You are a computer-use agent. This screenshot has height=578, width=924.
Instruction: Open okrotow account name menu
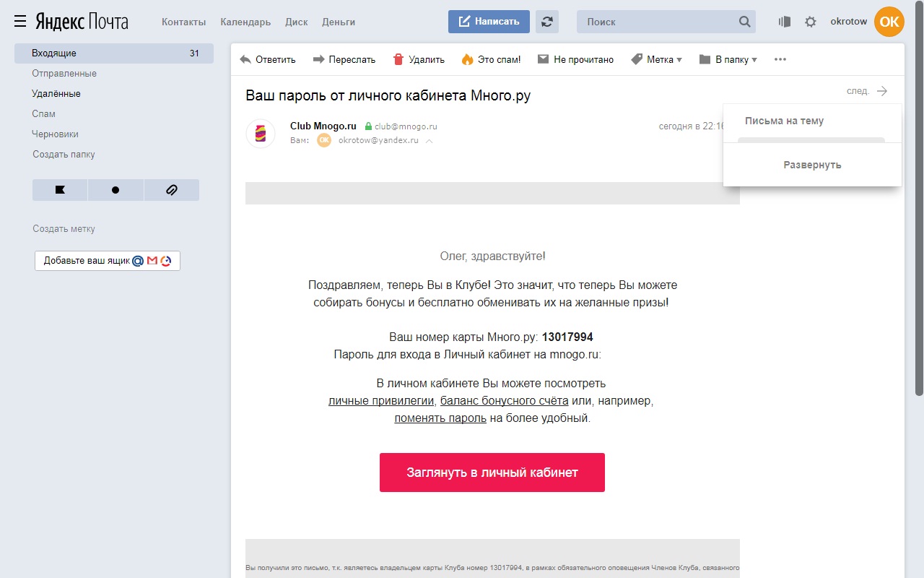pyautogui.click(x=849, y=22)
